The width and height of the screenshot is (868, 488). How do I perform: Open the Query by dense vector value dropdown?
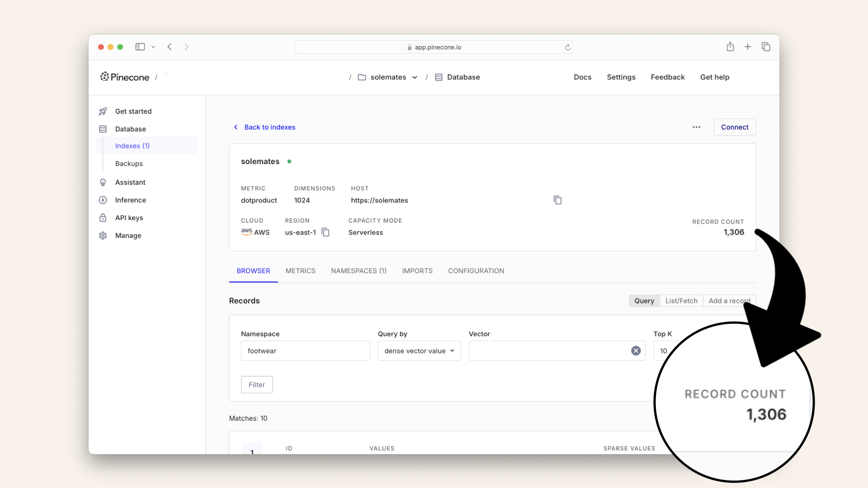coord(420,351)
